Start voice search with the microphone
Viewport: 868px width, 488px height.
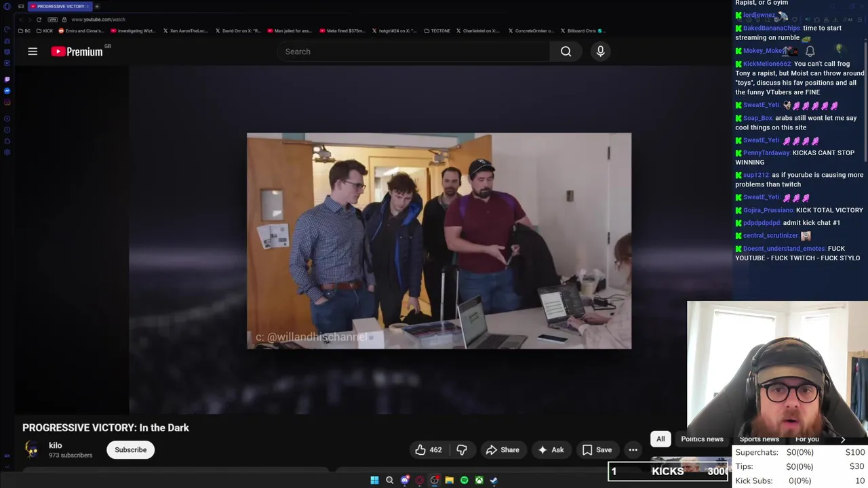(600, 52)
